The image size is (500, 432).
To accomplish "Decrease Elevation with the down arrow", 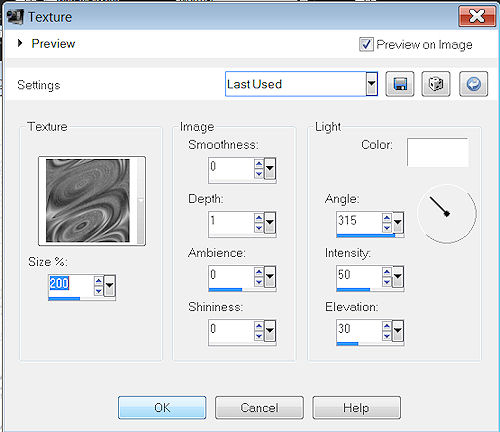I will pyautogui.click(x=387, y=336).
